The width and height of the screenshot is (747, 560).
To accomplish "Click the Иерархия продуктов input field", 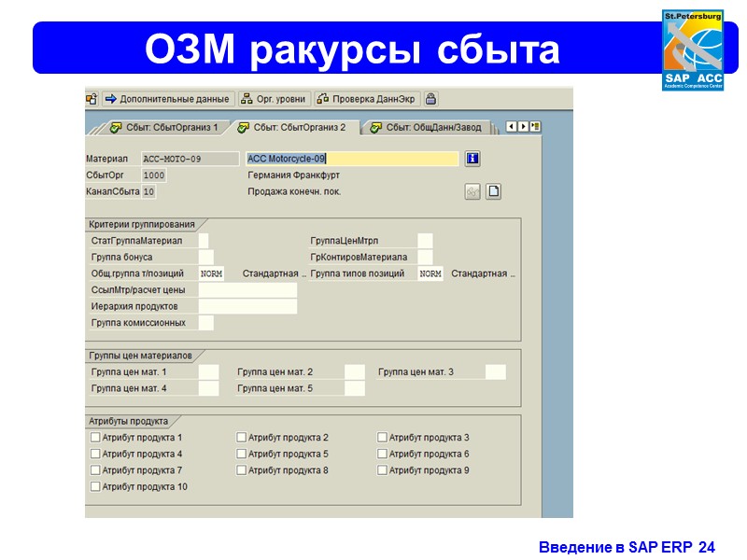I will [247, 307].
